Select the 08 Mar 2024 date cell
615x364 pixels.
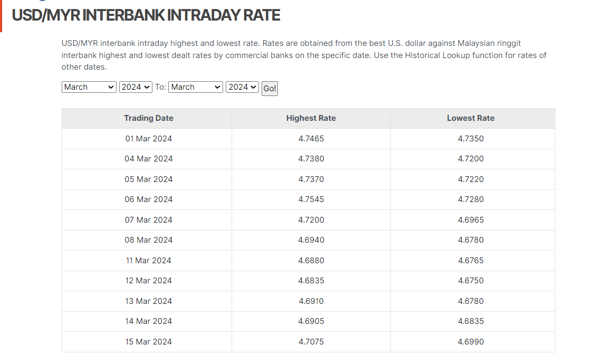point(149,240)
